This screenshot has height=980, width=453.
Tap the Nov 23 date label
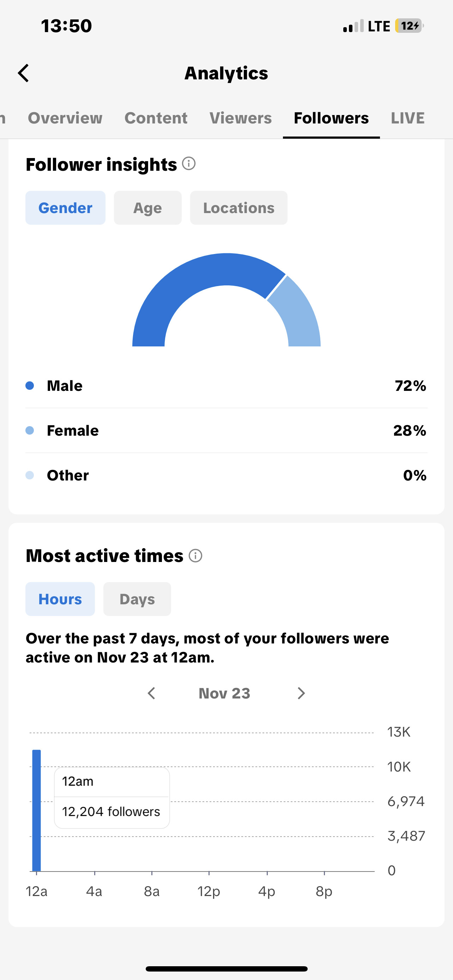(224, 693)
